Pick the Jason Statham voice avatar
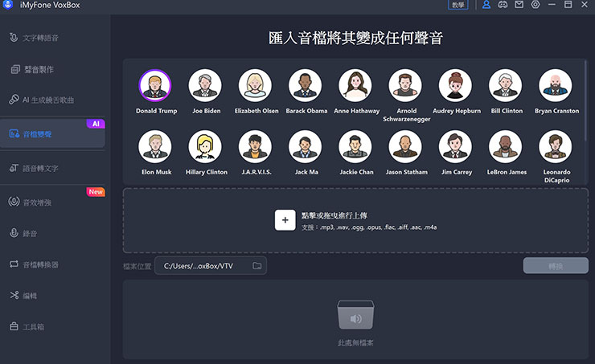The width and height of the screenshot is (595, 364). pyautogui.click(x=405, y=146)
